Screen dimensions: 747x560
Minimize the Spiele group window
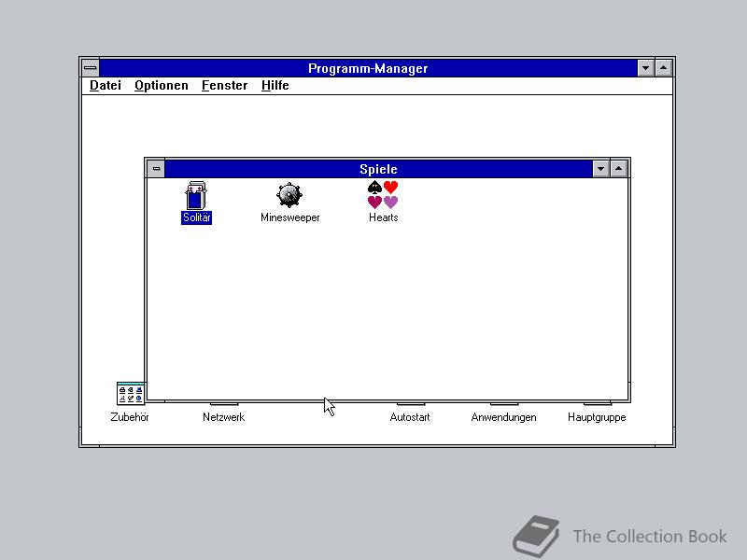600,169
